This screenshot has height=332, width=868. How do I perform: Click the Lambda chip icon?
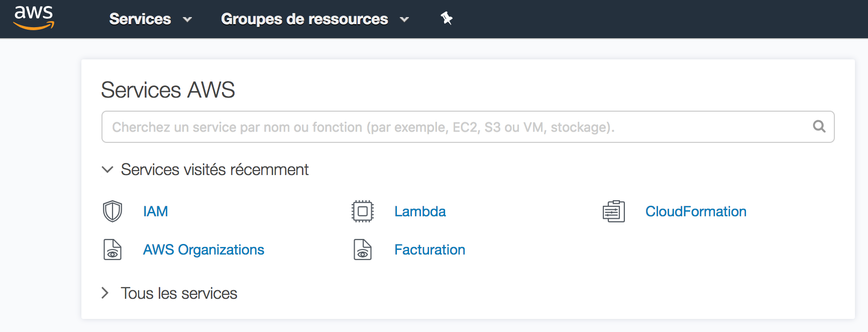click(363, 211)
